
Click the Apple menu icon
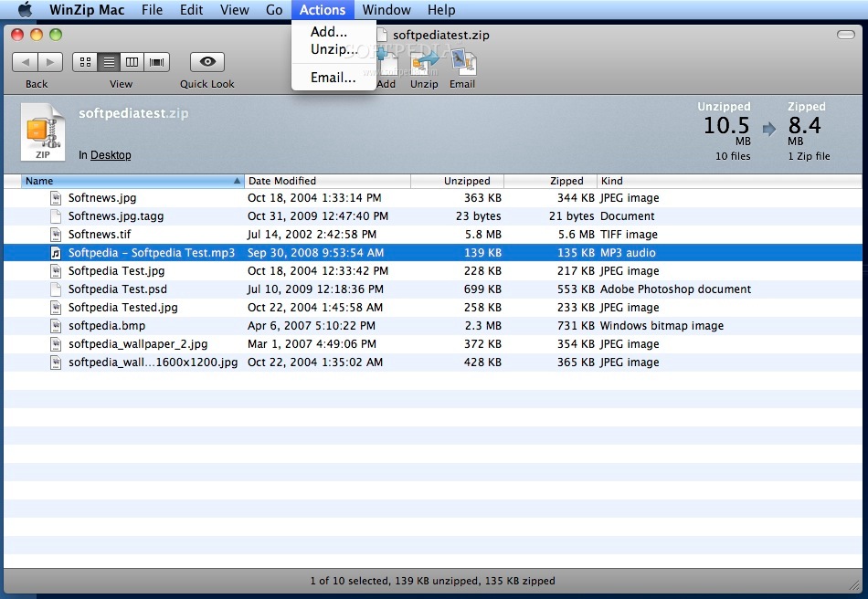25,10
